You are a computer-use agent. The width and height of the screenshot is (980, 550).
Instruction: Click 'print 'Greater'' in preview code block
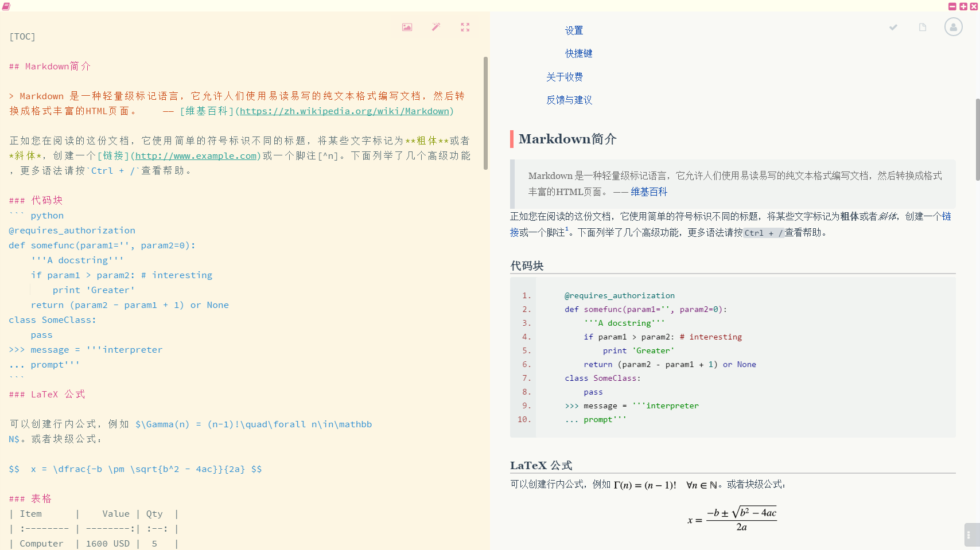pos(639,350)
